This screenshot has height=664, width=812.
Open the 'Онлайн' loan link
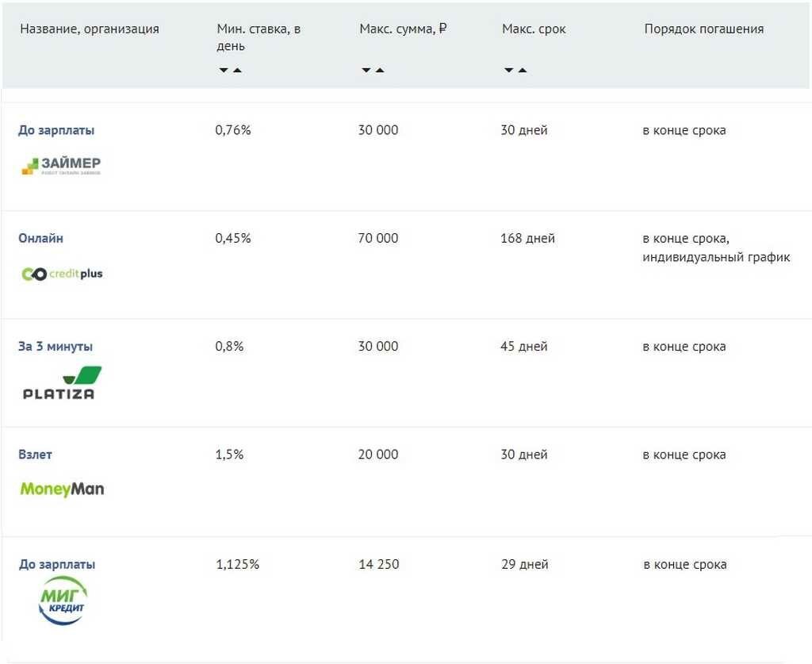coord(41,238)
